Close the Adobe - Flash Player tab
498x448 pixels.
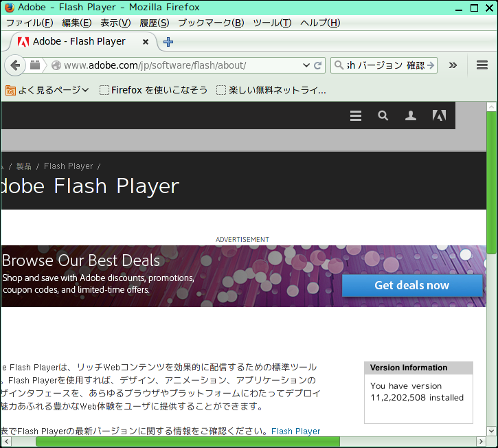(x=146, y=42)
